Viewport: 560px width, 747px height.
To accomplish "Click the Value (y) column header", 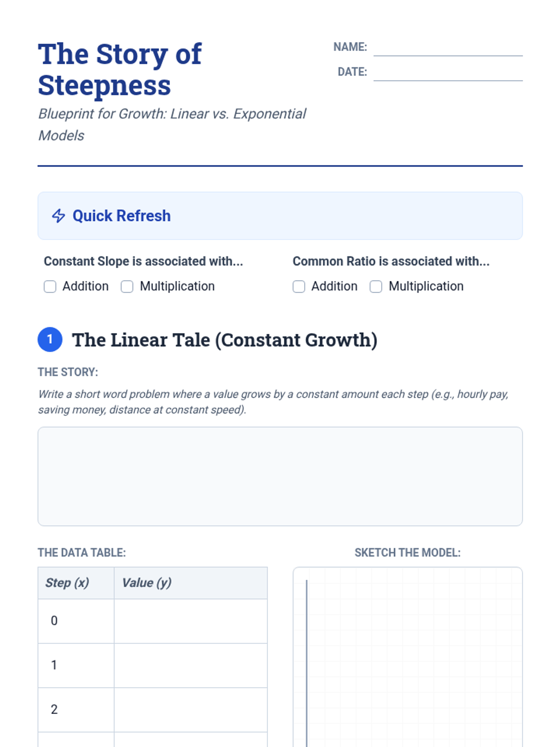I will [x=147, y=583].
